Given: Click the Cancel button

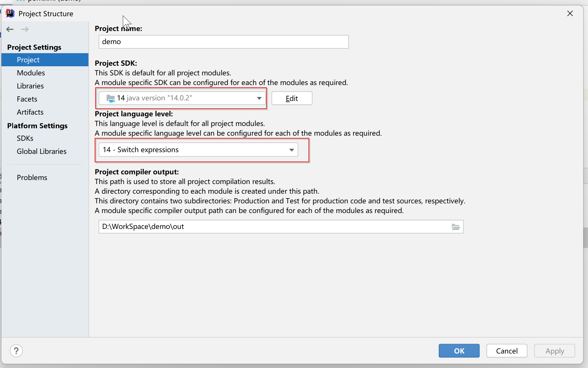Looking at the screenshot, I should pyautogui.click(x=507, y=351).
